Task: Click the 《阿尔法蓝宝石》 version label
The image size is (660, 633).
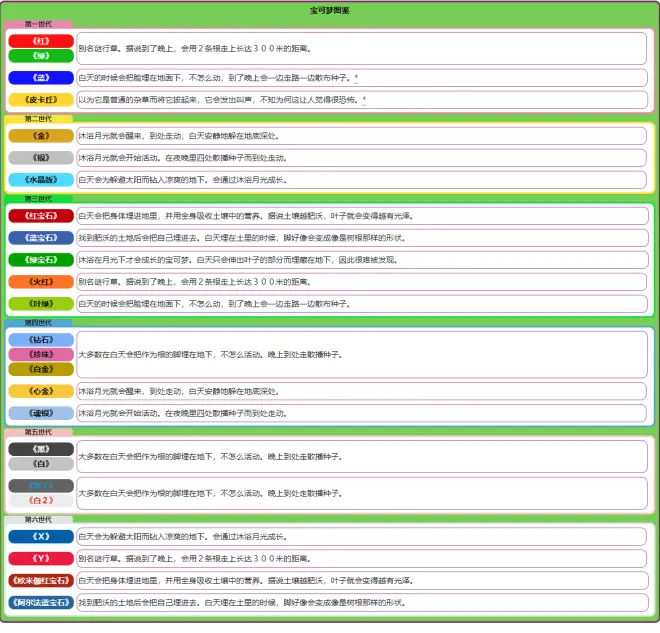Action: [x=41, y=602]
